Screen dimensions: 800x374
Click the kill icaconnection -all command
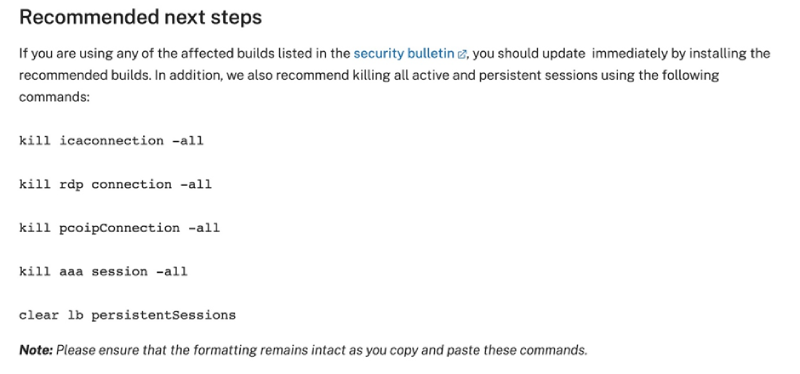(111, 140)
